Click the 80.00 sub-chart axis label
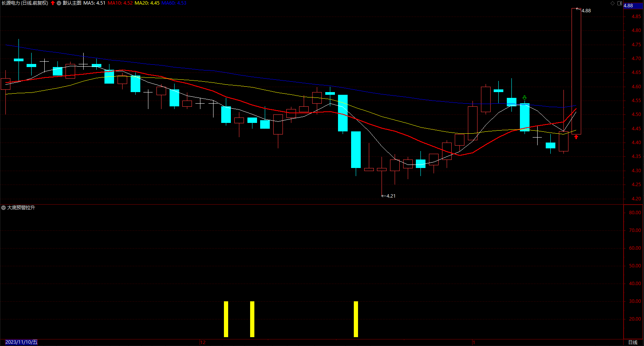Image resolution: width=644 pixels, height=346 pixels. click(635, 213)
